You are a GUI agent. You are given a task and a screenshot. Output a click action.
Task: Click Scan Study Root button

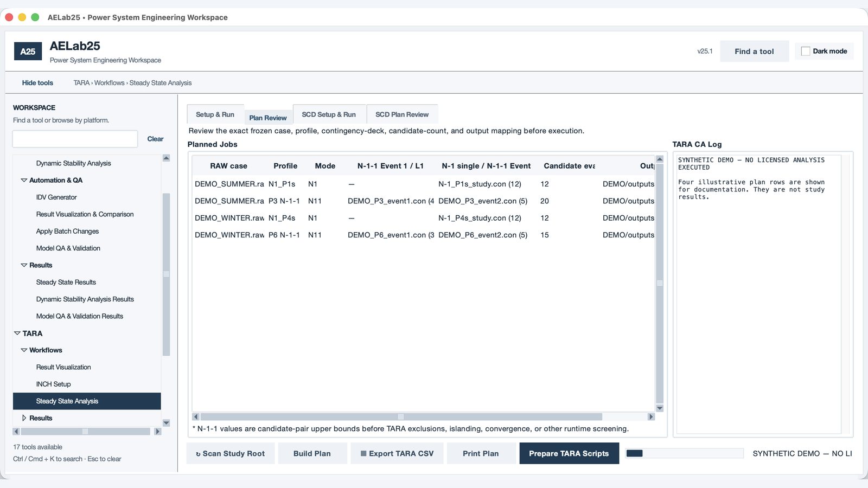(x=231, y=453)
